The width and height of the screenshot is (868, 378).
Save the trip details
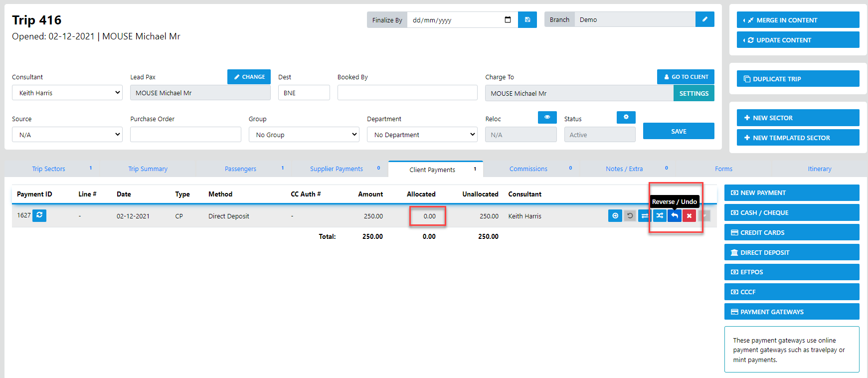click(679, 131)
